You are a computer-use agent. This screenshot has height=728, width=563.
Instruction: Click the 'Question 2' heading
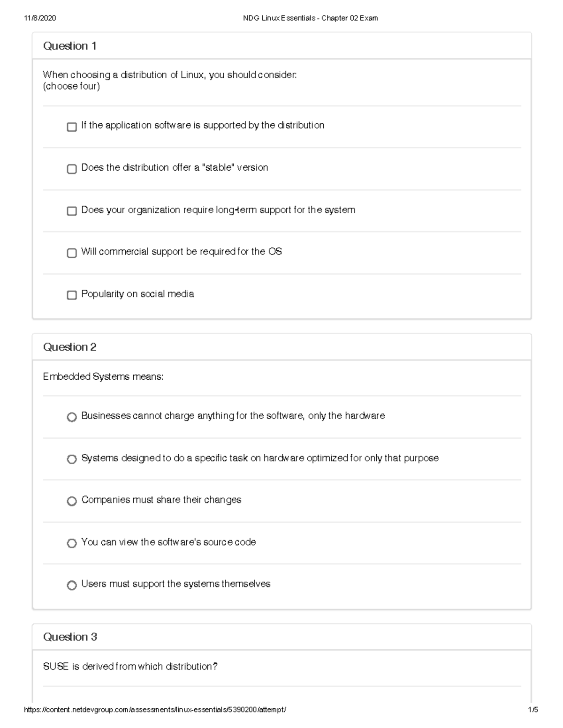click(70, 347)
